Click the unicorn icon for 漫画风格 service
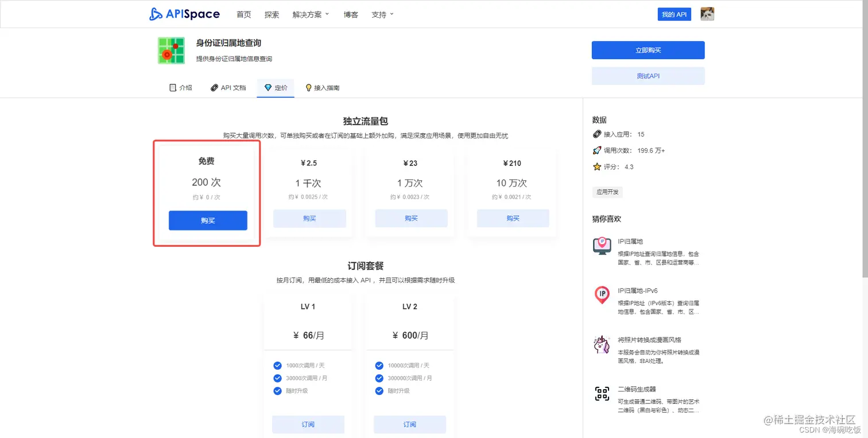The height and width of the screenshot is (438, 868). click(x=602, y=344)
